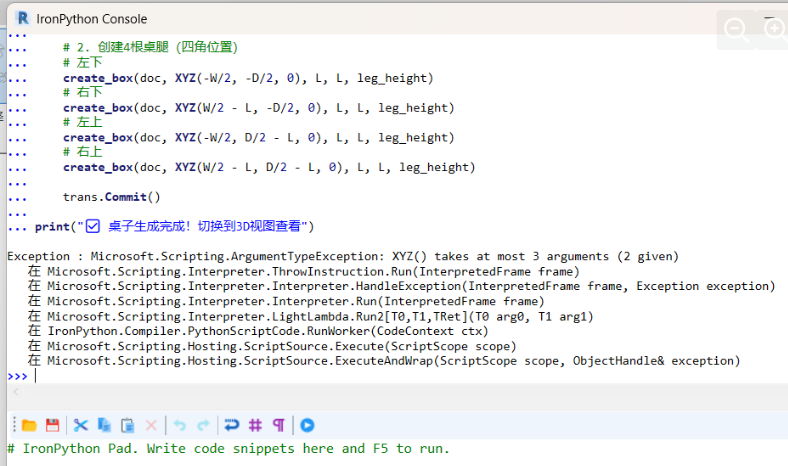Comment lines with the # icon

(x=255, y=425)
